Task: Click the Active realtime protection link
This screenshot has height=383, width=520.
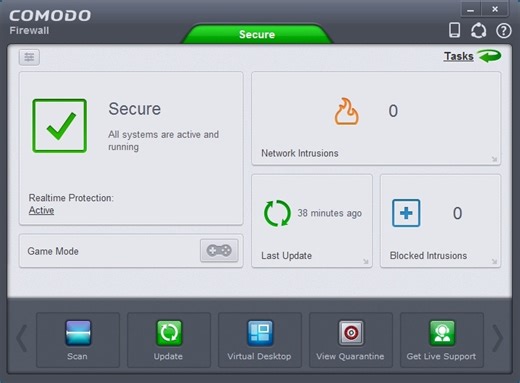Action: coord(41,210)
